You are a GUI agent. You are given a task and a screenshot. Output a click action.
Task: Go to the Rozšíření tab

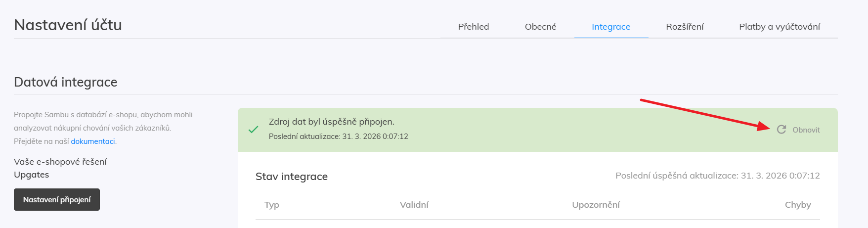point(685,27)
